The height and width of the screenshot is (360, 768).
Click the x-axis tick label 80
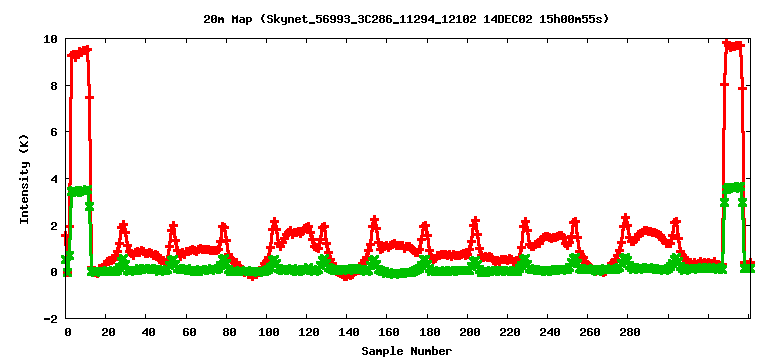[229, 333]
